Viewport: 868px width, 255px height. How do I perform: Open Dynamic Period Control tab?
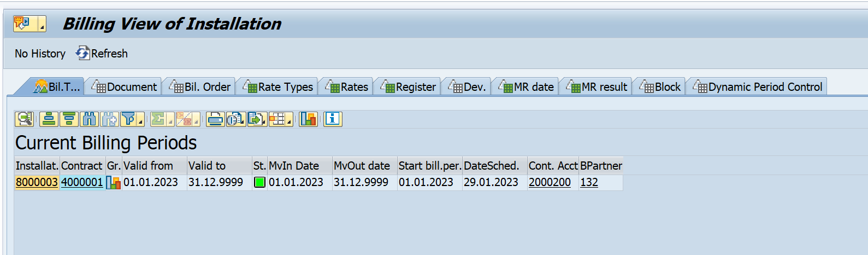pyautogui.click(x=758, y=86)
